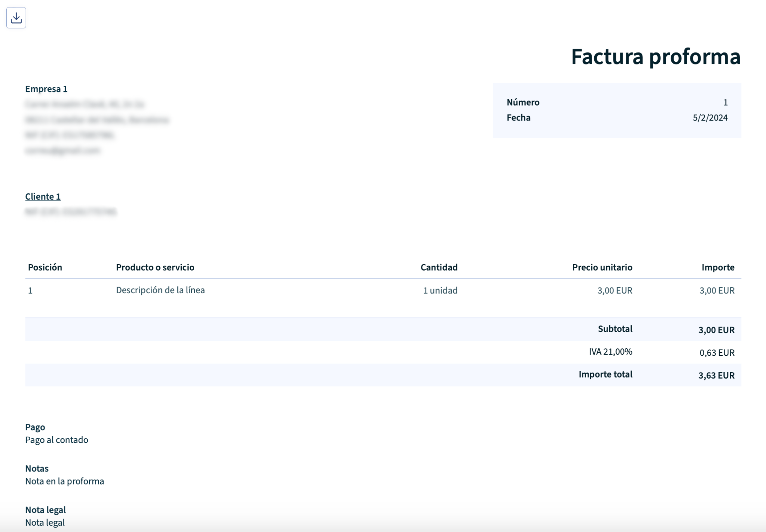Image resolution: width=766 pixels, height=532 pixels.
Task: Click the Importe column header
Action: tap(717, 267)
